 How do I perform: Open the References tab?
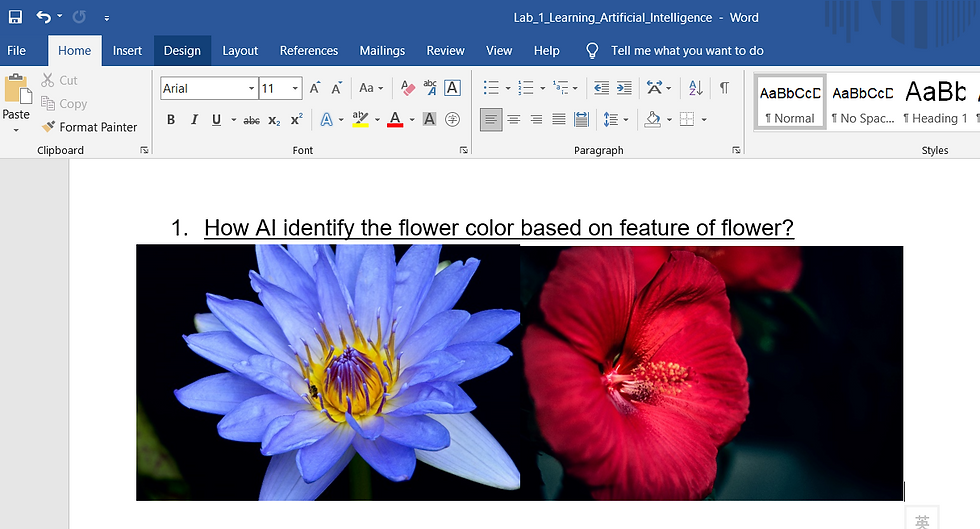[x=309, y=51]
